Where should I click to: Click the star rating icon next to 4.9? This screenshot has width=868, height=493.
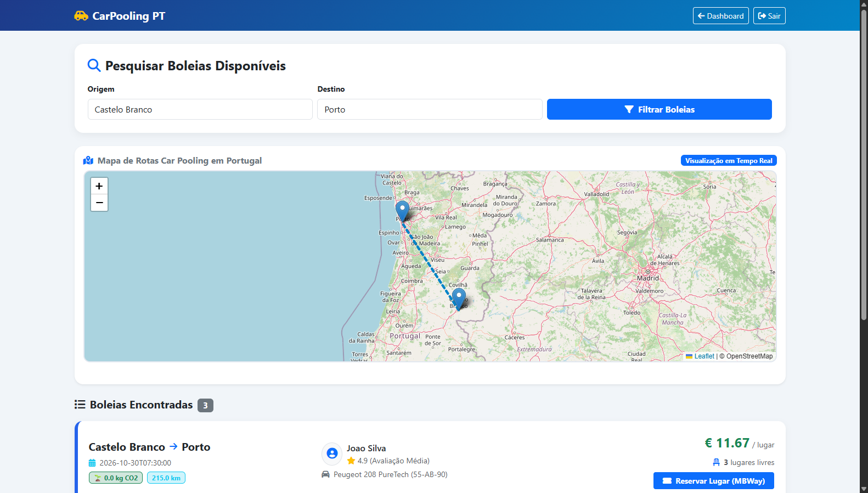point(351,461)
